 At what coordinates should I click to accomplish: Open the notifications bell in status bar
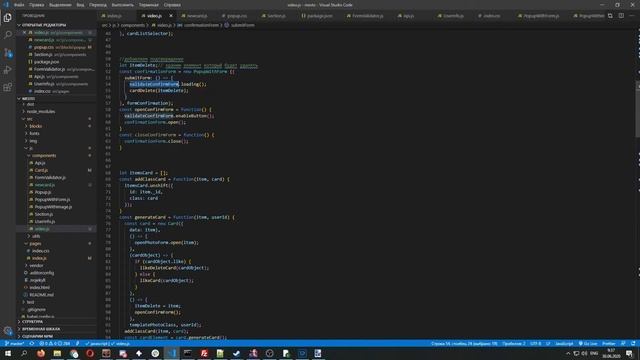coord(633,344)
